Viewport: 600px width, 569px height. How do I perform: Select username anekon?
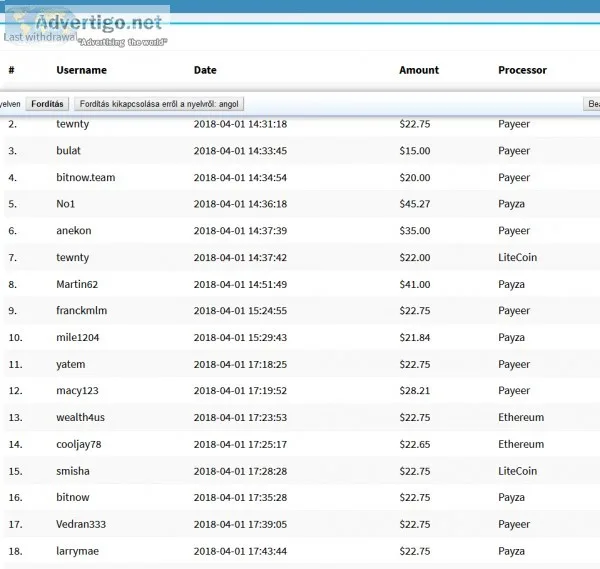tap(73, 230)
